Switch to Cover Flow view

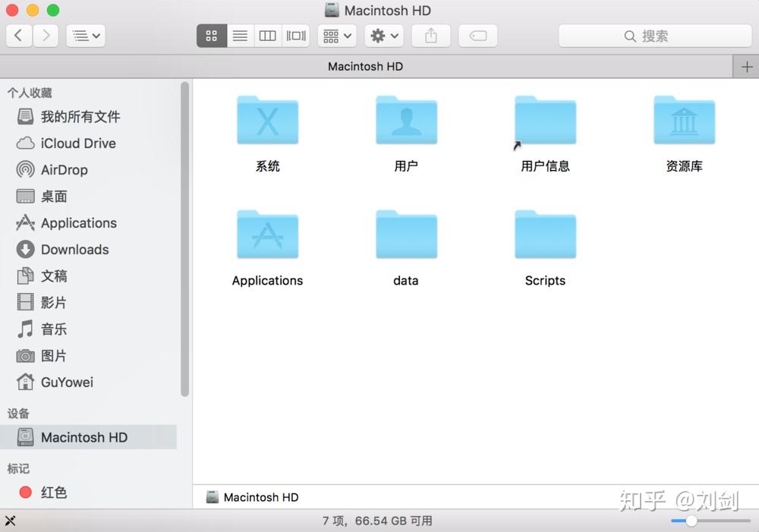295,35
